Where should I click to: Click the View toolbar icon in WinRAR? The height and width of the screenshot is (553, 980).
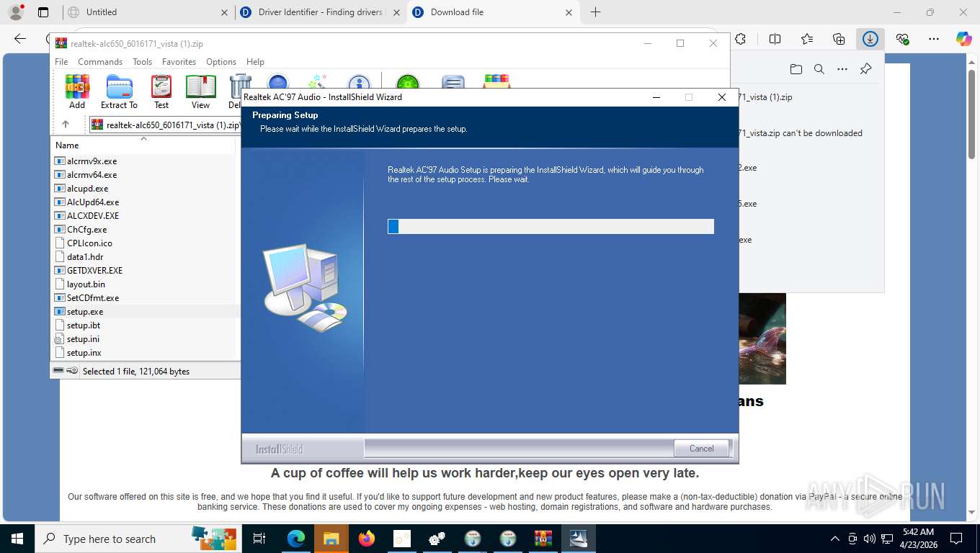coord(200,91)
